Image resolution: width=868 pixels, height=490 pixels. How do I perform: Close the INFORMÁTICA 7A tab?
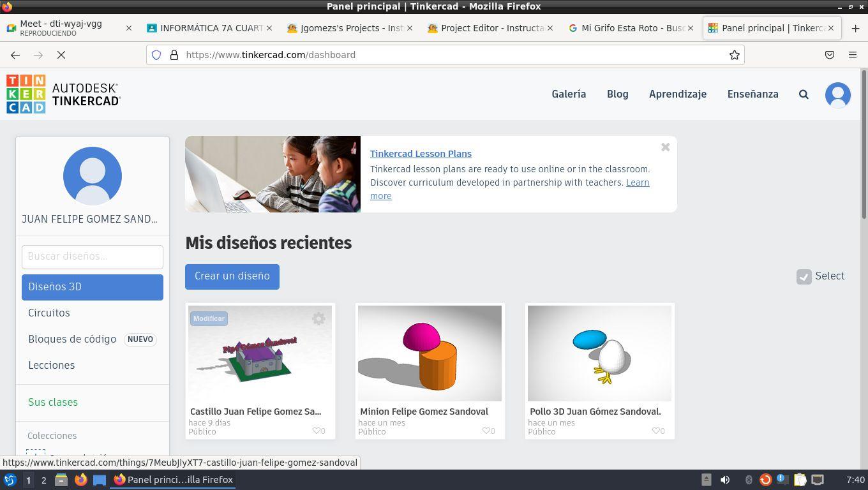point(269,28)
